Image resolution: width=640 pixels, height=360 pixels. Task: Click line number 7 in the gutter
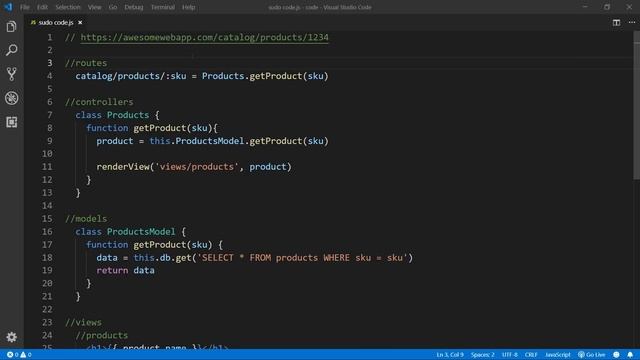point(49,115)
